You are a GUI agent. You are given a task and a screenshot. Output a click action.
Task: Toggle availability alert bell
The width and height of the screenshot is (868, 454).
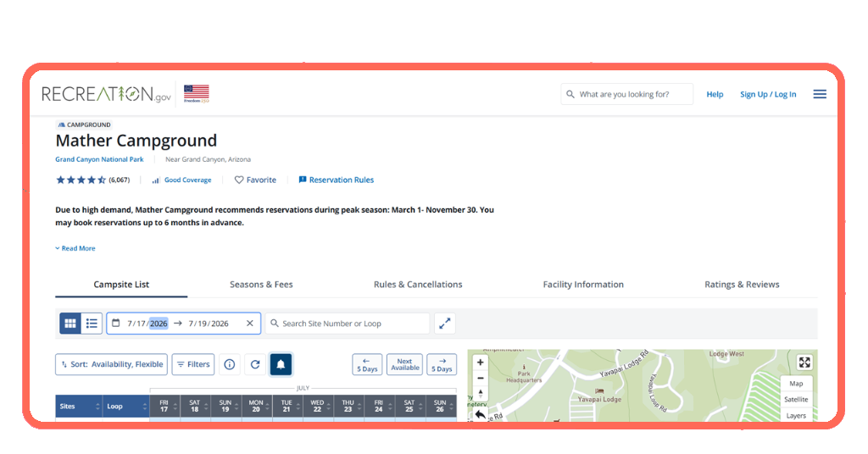click(281, 364)
